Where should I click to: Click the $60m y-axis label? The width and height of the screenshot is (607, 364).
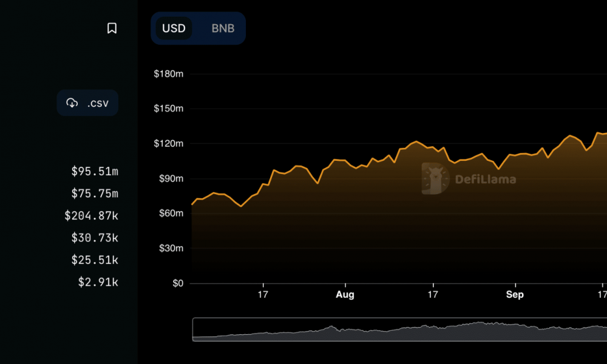click(x=171, y=213)
